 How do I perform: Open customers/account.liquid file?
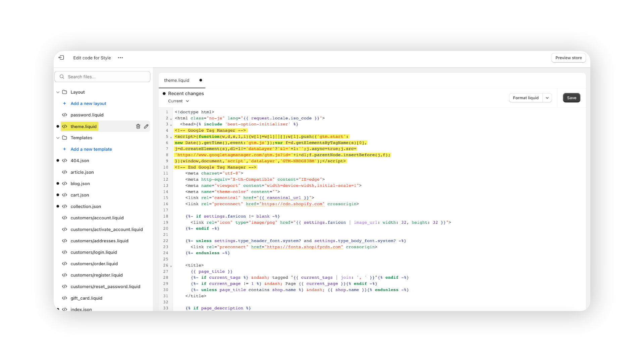tap(97, 218)
